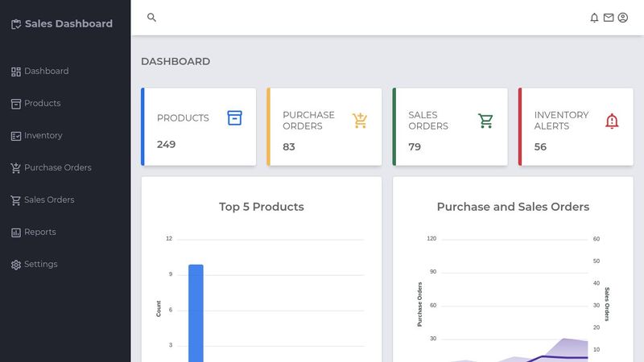Open Products in the sidebar menu
The width and height of the screenshot is (644, 362).
click(x=42, y=103)
